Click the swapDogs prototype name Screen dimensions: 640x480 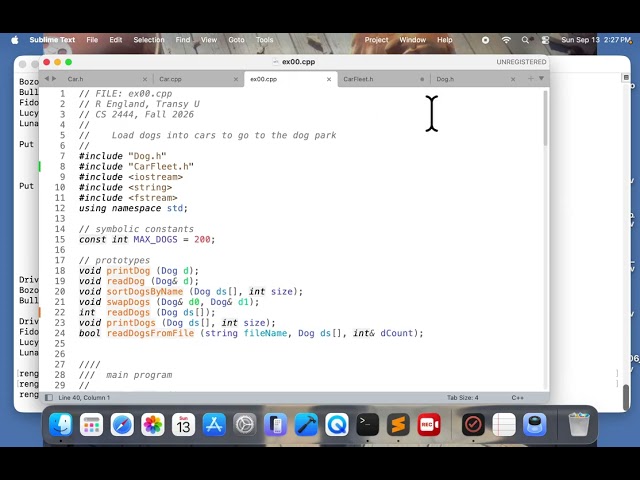pos(129,302)
